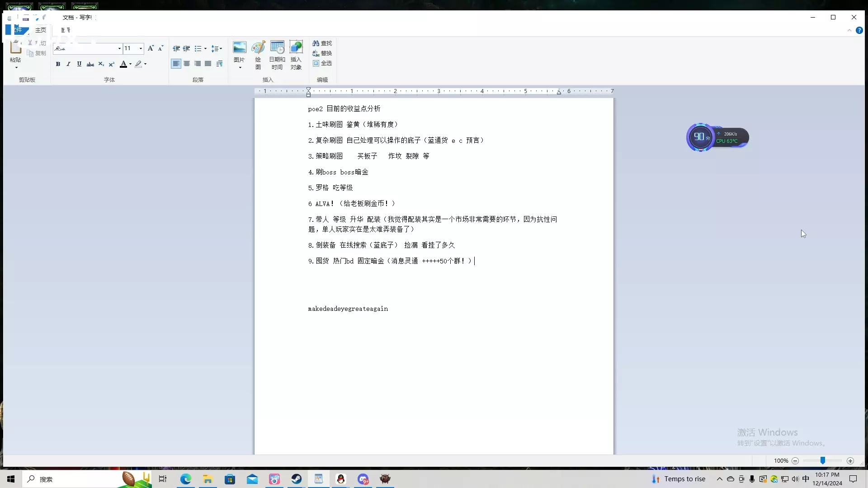Screen dimensions: 868x488
Task: Toggle italic formatting
Action: [x=68, y=64]
